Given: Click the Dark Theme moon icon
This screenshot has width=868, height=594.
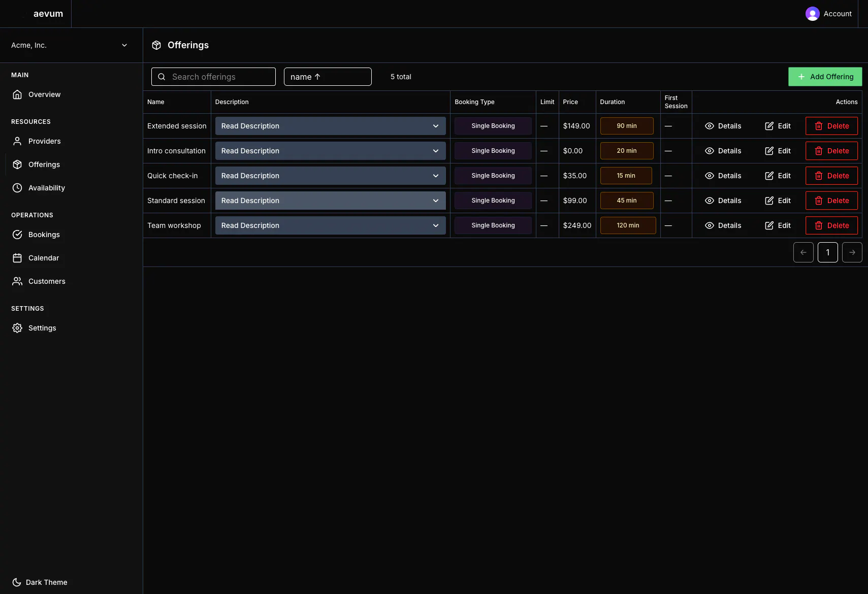Looking at the screenshot, I should click(x=17, y=582).
